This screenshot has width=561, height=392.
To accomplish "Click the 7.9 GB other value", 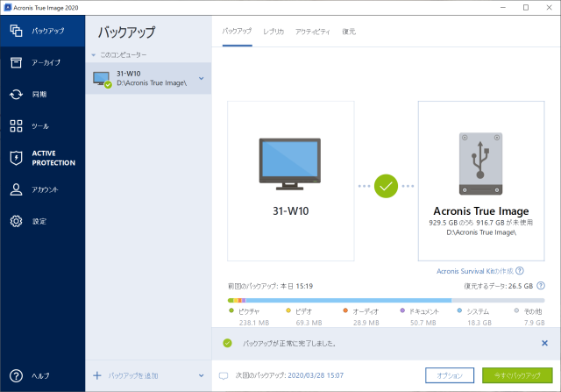I will 535,323.
